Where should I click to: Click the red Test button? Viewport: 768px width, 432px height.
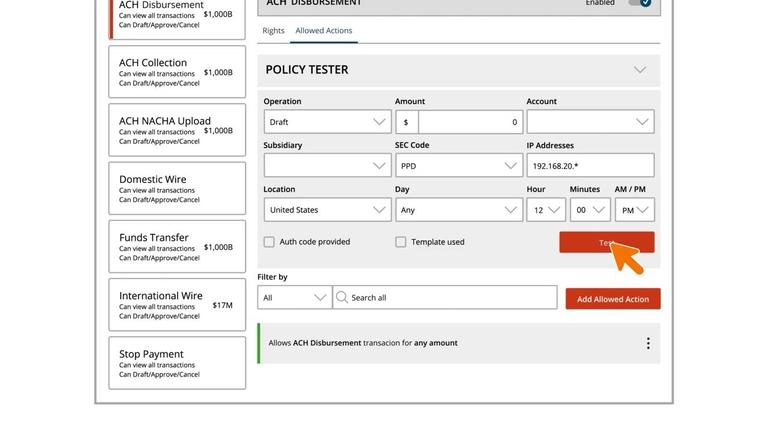[607, 242]
